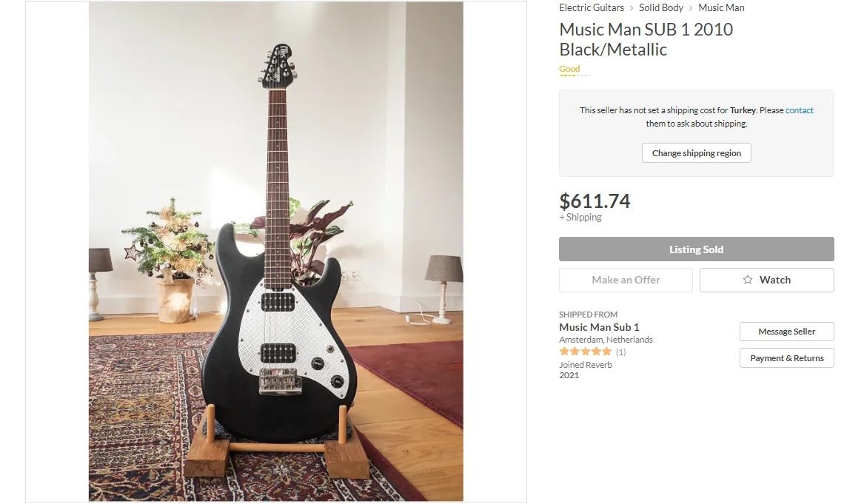This screenshot has width=844, height=504.
Task: Add listing to Watch list
Action: 766,280
